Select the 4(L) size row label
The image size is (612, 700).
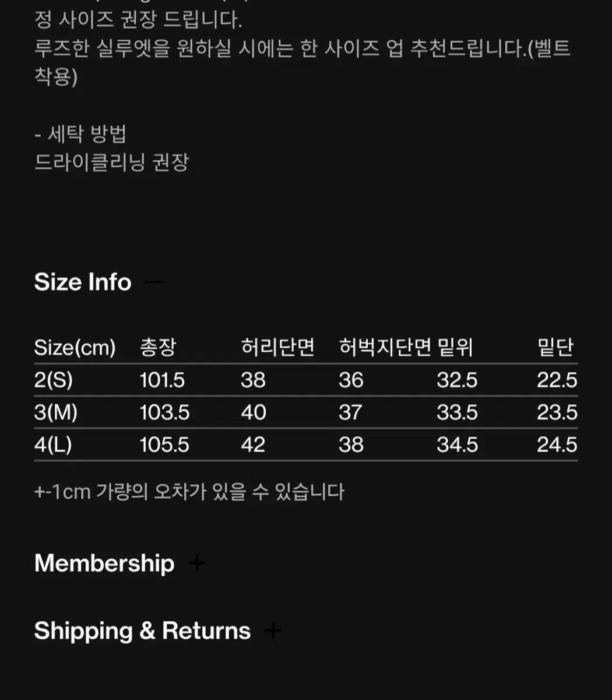tap(53, 444)
